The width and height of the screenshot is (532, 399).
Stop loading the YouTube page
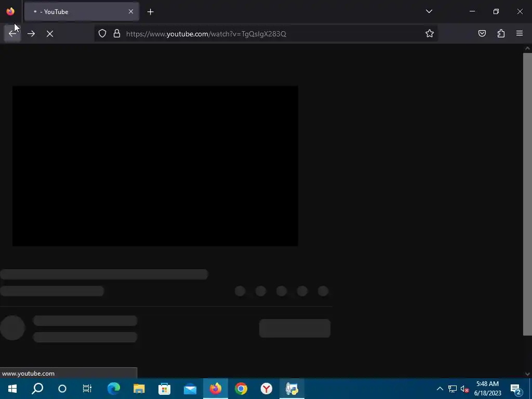pyautogui.click(x=50, y=34)
